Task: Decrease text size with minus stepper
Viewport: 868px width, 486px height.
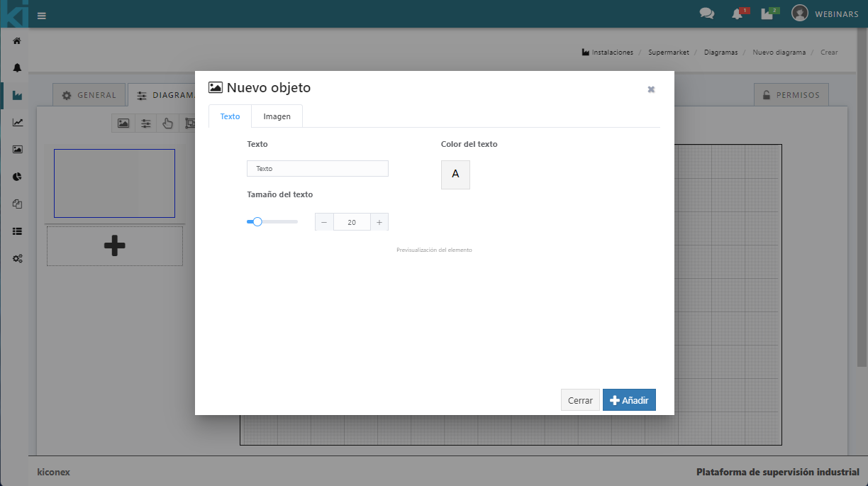Action: [x=324, y=222]
